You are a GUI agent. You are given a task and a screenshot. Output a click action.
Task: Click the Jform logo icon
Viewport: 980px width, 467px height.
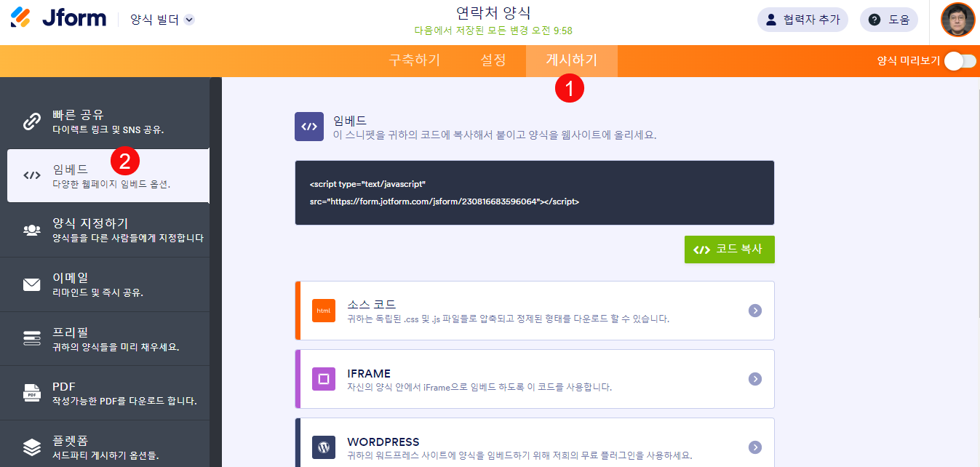click(21, 19)
